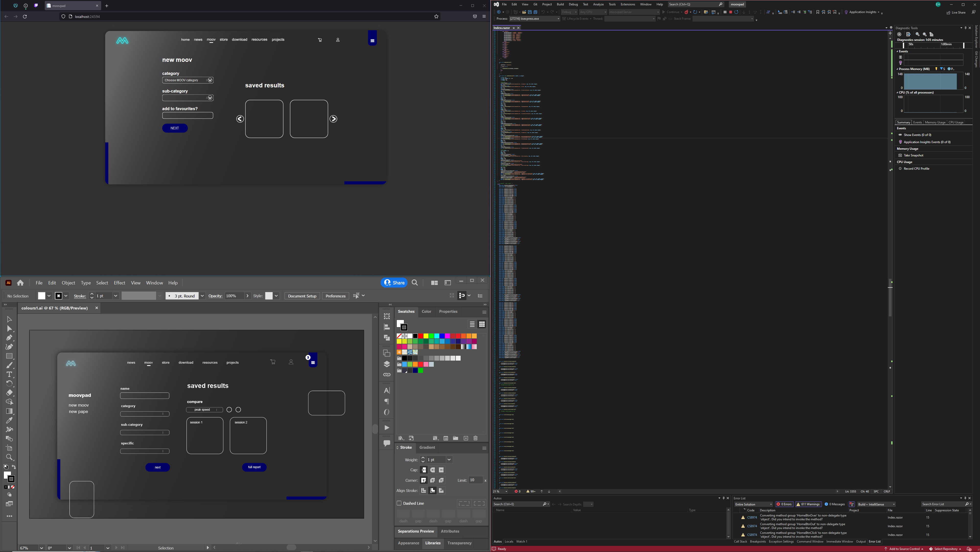Click Save icon in Visual Studio toolbar

coord(530,12)
